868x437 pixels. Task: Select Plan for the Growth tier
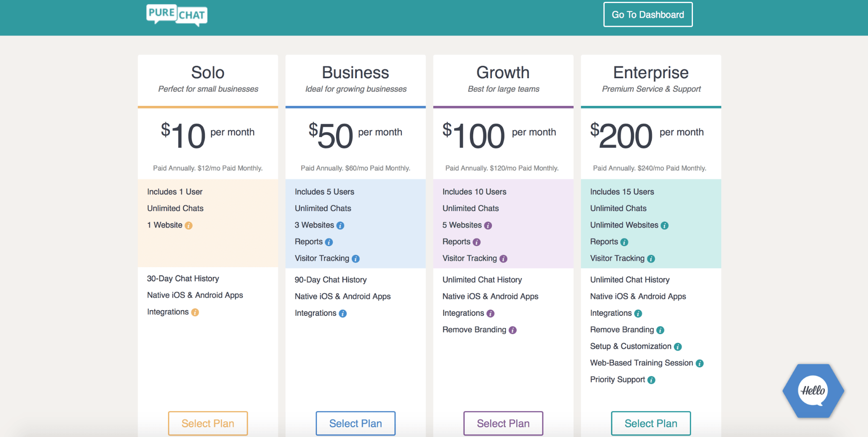tap(503, 423)
